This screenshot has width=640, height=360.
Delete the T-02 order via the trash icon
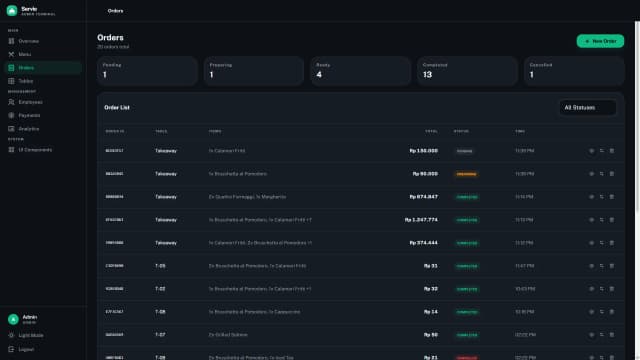pos(612,289)
